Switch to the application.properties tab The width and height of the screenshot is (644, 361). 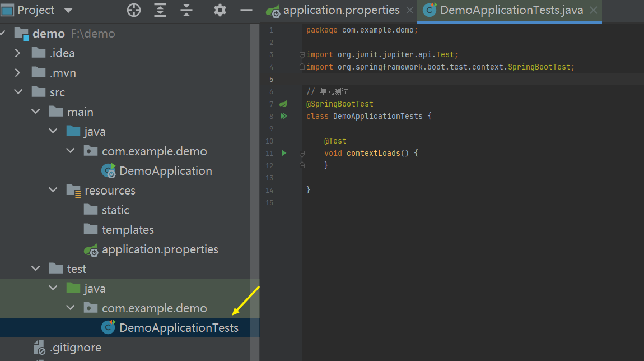point(340,10)
